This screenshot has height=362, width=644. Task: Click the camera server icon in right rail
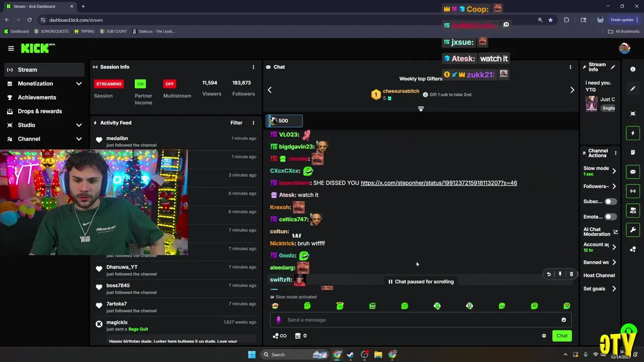point(633,211)
